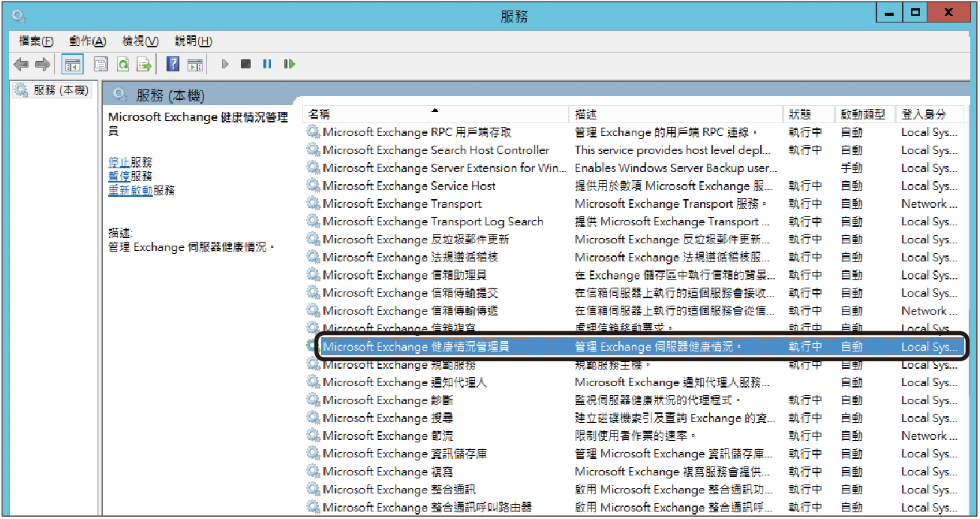Select Microsoft Exchange Server Extension for Win... name
This screenshot has height=519, width=980.
444,168
